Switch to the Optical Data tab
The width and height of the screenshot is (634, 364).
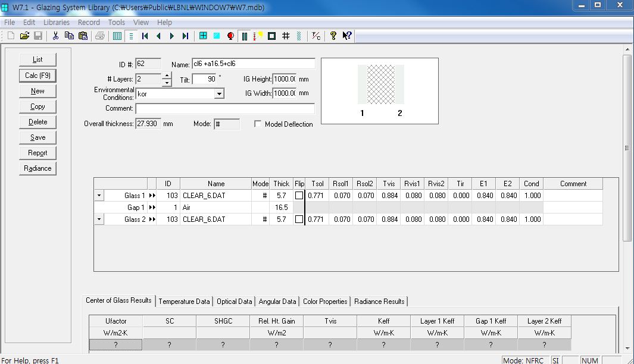pos(235,302)
